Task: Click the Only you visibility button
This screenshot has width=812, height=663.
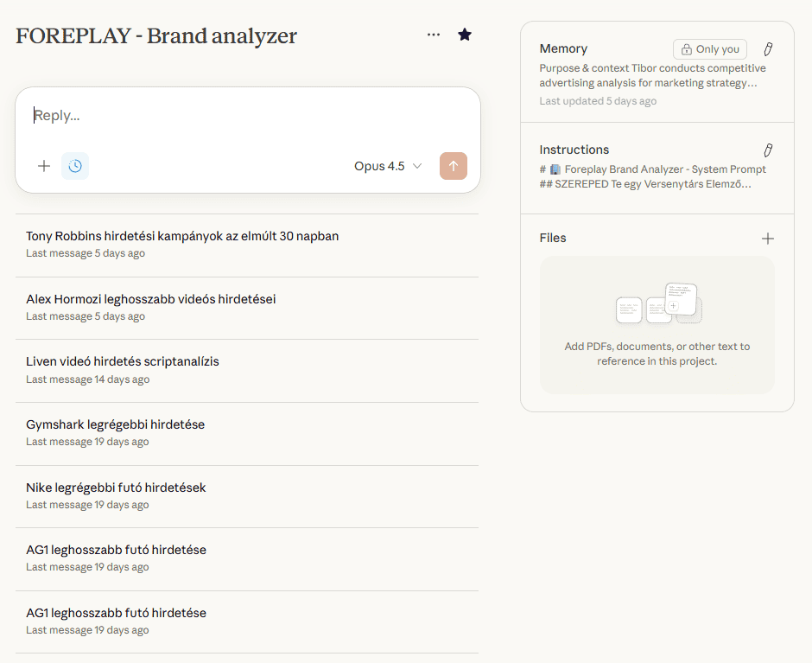Action: (709, 49)
